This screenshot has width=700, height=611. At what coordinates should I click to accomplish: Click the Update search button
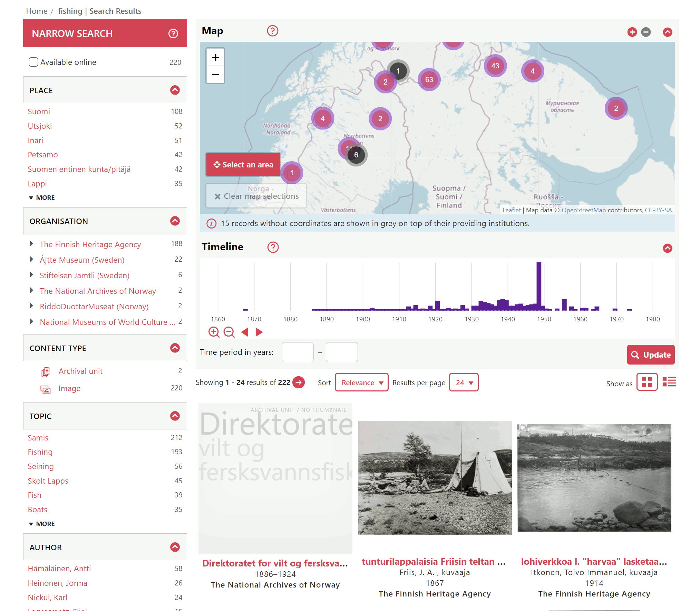pos(650,355)
